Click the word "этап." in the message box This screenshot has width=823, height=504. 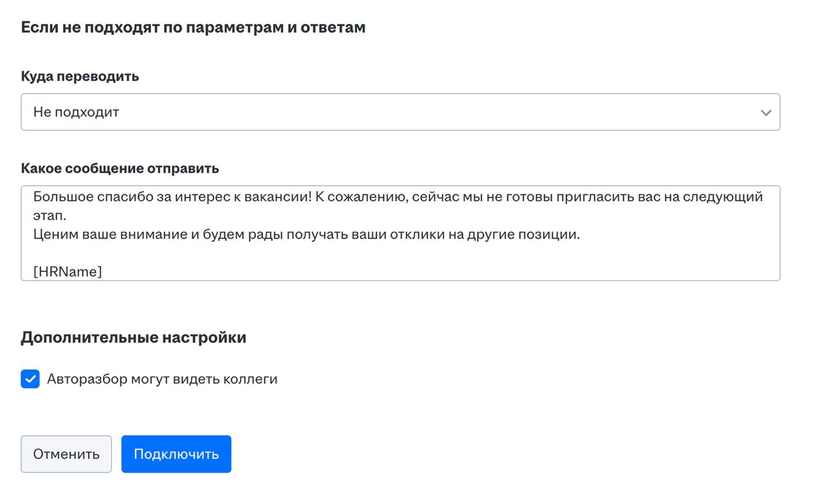pyautogui.click(x=50, y=216)
